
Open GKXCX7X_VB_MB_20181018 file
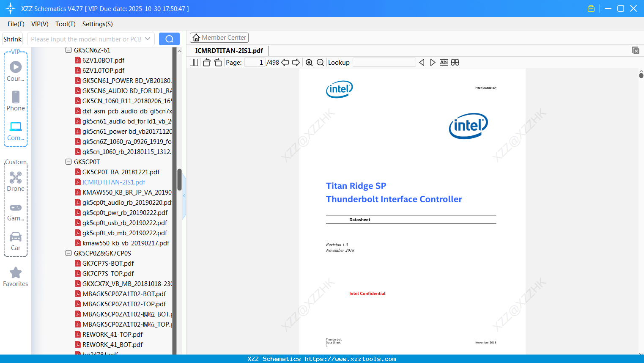127,284
